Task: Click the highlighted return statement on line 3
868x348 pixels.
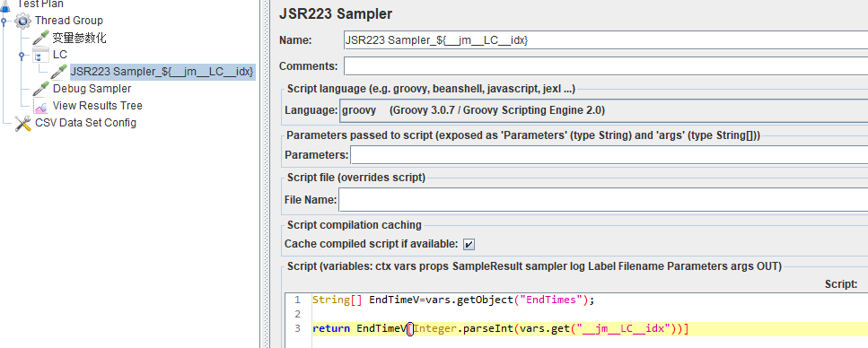Action: (501, 328)
